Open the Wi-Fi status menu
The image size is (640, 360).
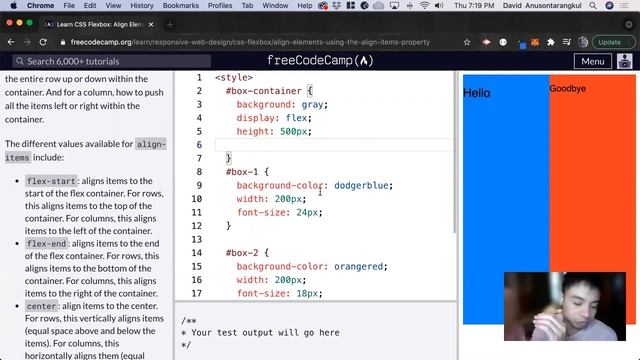pyautogui.click(x=424, y=5)
